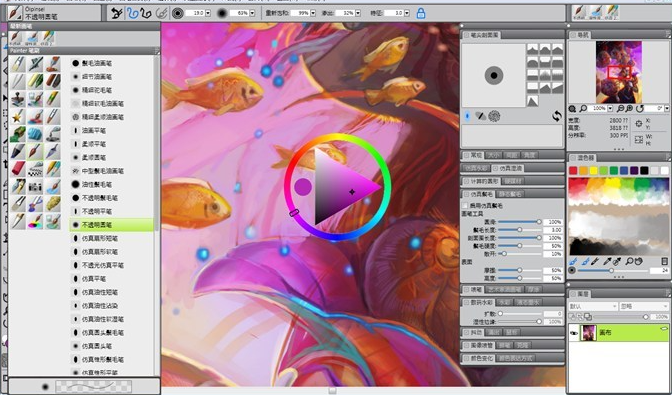Open the brush size 19.0 dropdown
Viewport: 672px width, 395px height.
click(208, 13)
